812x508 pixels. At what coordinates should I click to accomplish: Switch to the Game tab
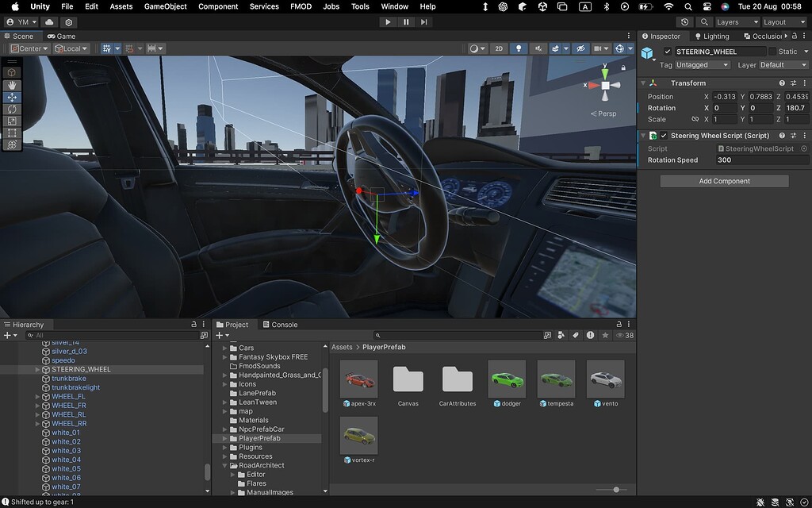click(63, 36)
